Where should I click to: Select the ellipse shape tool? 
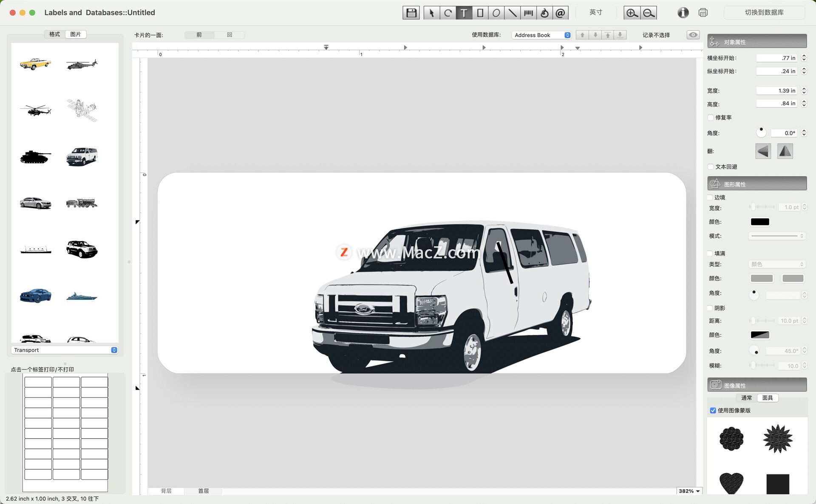click(x=496, y=13)
